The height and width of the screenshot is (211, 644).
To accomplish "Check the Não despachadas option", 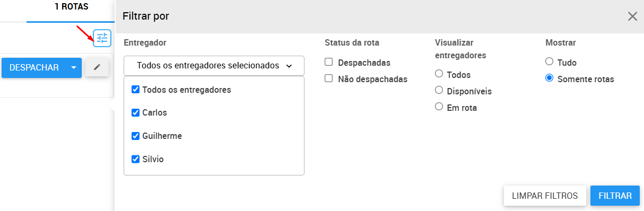I will coord(329,78).
